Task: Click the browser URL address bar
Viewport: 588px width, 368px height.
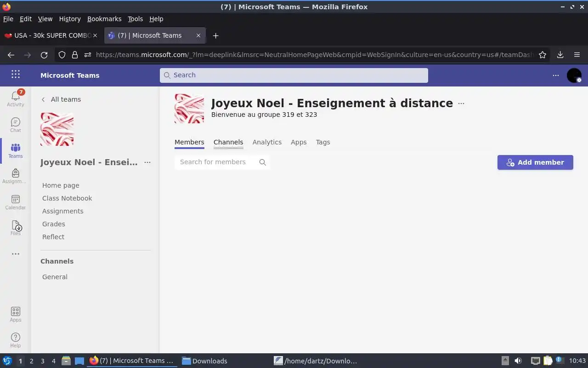Action: pos(314,55)
